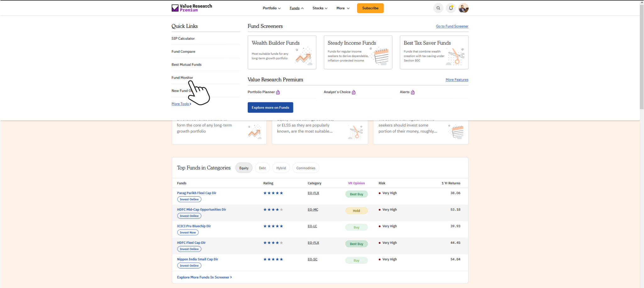Screen dimensions: 644x288
Task: Open the Go to Fund Screener link
Action: pos(452,26)
